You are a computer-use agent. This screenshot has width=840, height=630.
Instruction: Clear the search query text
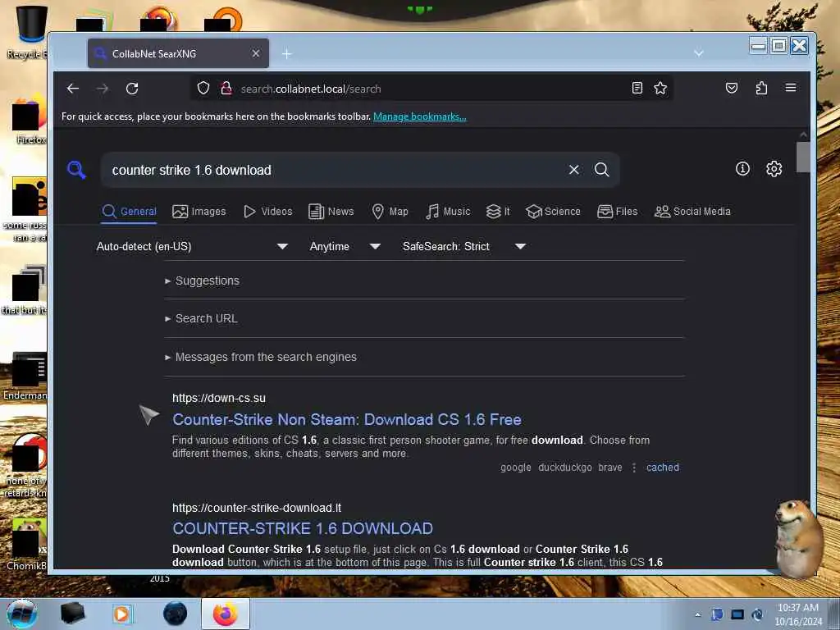tap(573, 170)
